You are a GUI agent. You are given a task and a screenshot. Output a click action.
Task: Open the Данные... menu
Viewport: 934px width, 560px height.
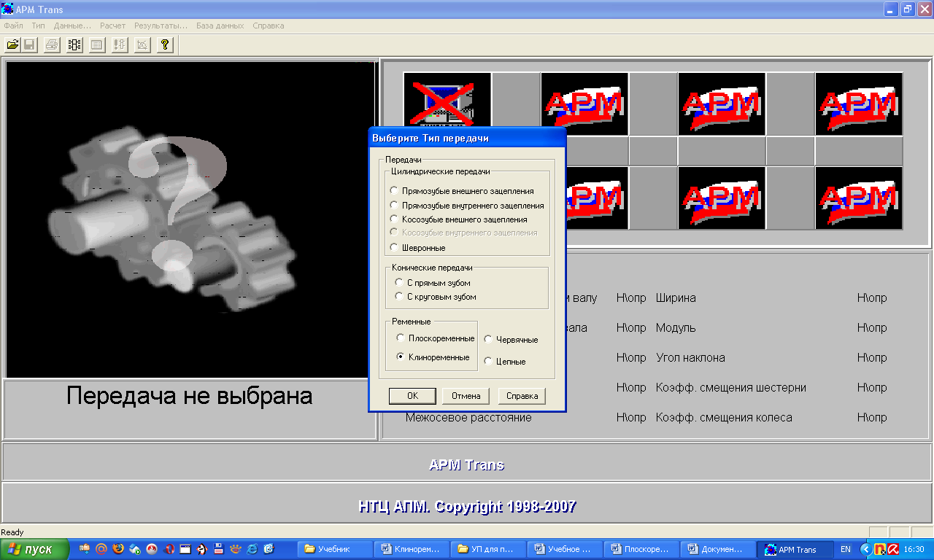click(72, 26)
